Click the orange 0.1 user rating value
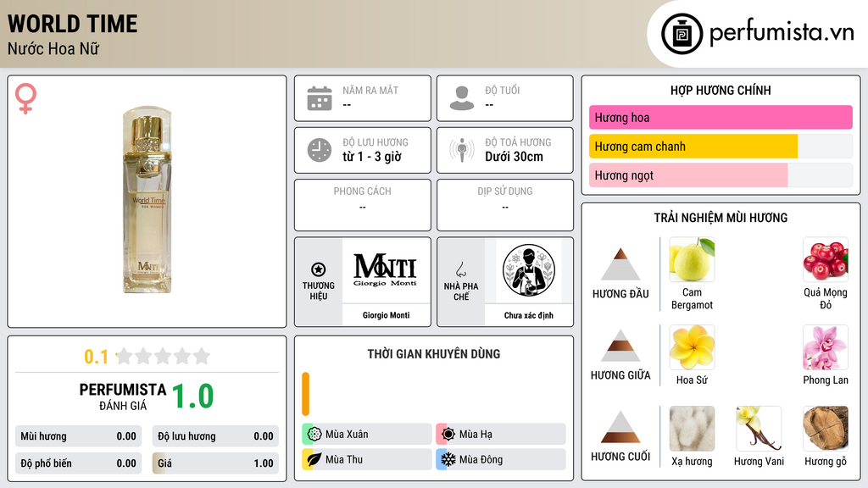The width and height of the screenshot is (868, 488). tap(96, 357)
